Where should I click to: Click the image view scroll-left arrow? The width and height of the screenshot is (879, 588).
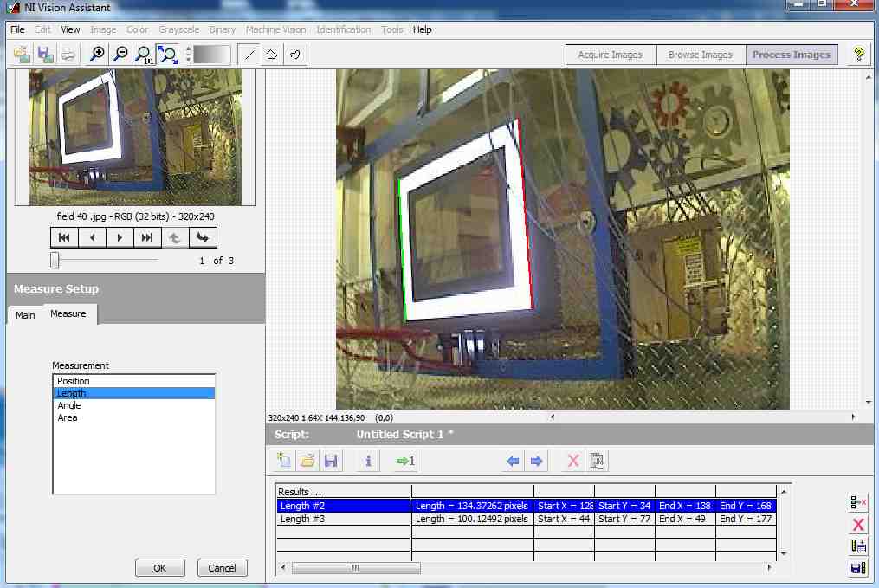pyautogui.click(x=553, y=417)
